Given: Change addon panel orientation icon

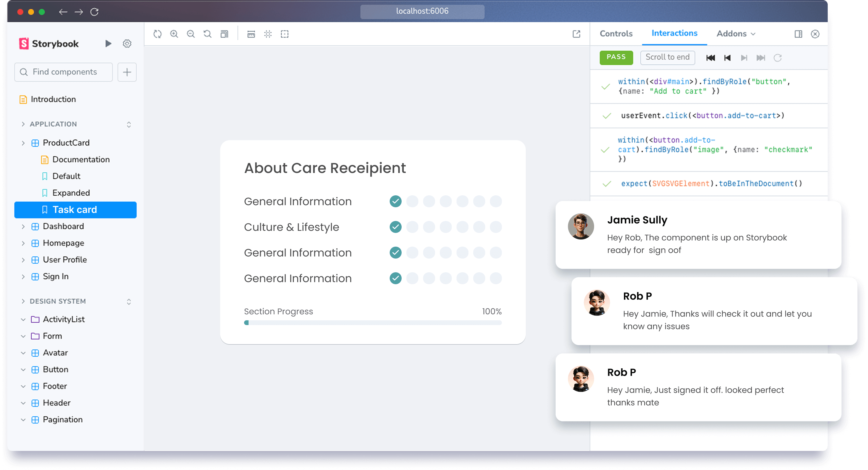Looking at the screenshot, I should (x=798, y=34).
